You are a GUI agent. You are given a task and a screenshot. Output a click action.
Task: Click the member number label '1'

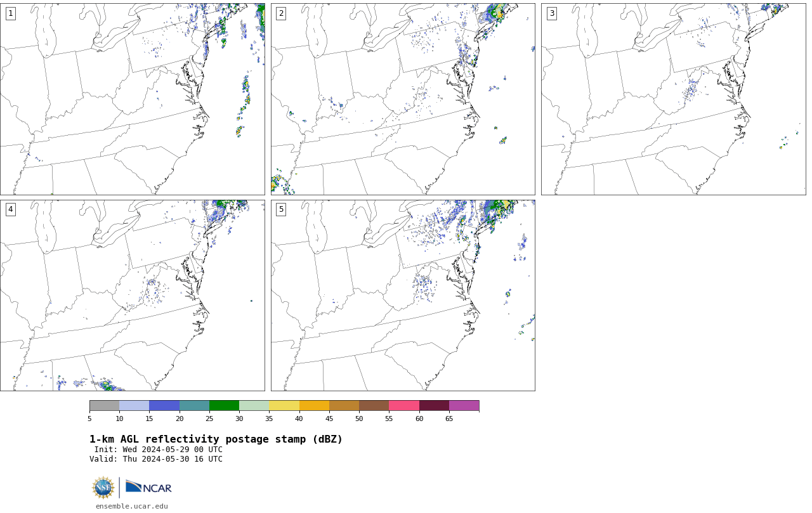point(10,13)
